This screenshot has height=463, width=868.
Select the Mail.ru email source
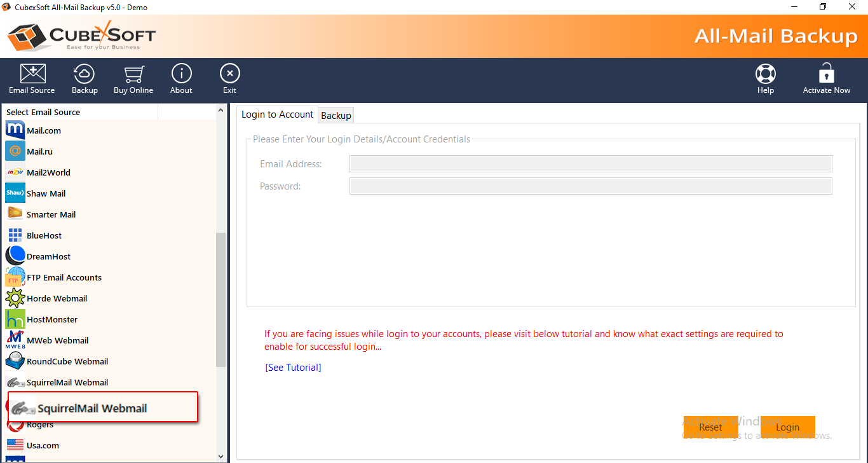pos(39,151)
